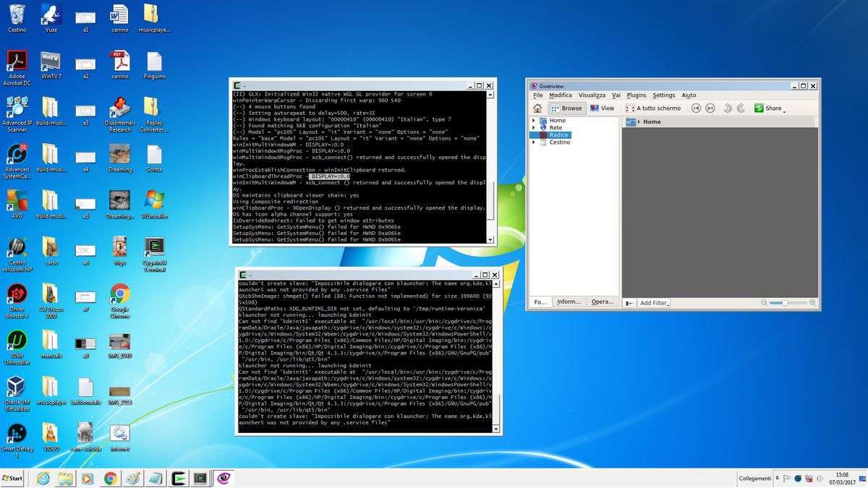Rotate image right in Gwenview toolbar
Viewport: 868px width, 488px height.
tap(741, 108)
